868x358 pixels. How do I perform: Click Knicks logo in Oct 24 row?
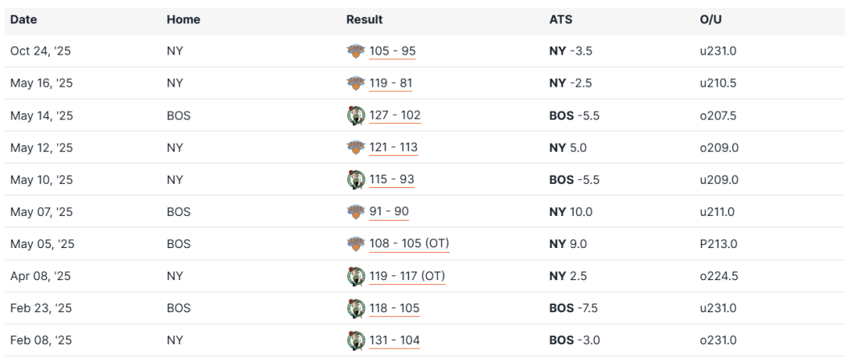(355, 51)
